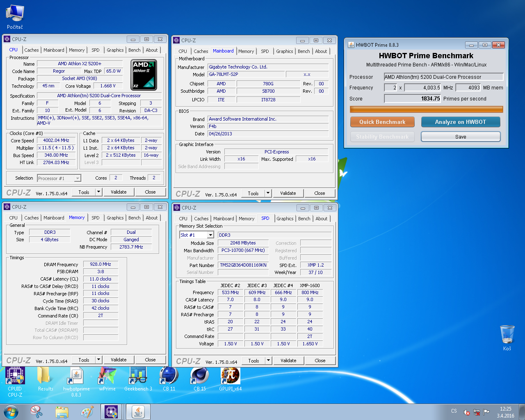Open Tools dropdown arrow in Memory tab window

pyautogui.click(x=98, y=360)
